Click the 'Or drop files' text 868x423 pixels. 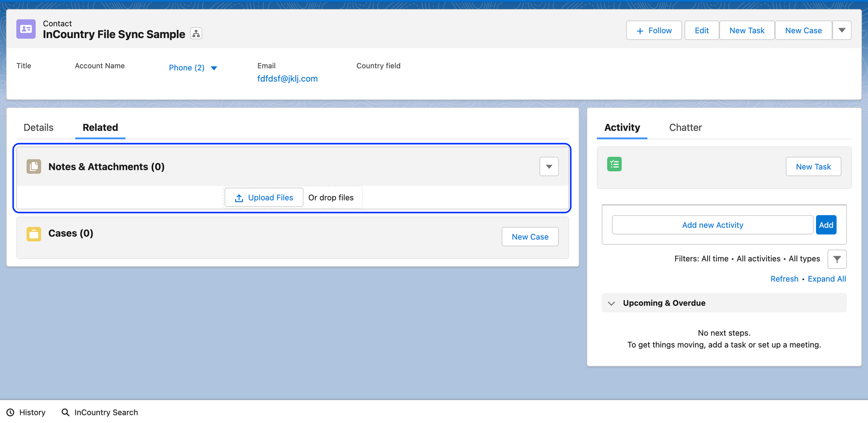pos(331,197)
